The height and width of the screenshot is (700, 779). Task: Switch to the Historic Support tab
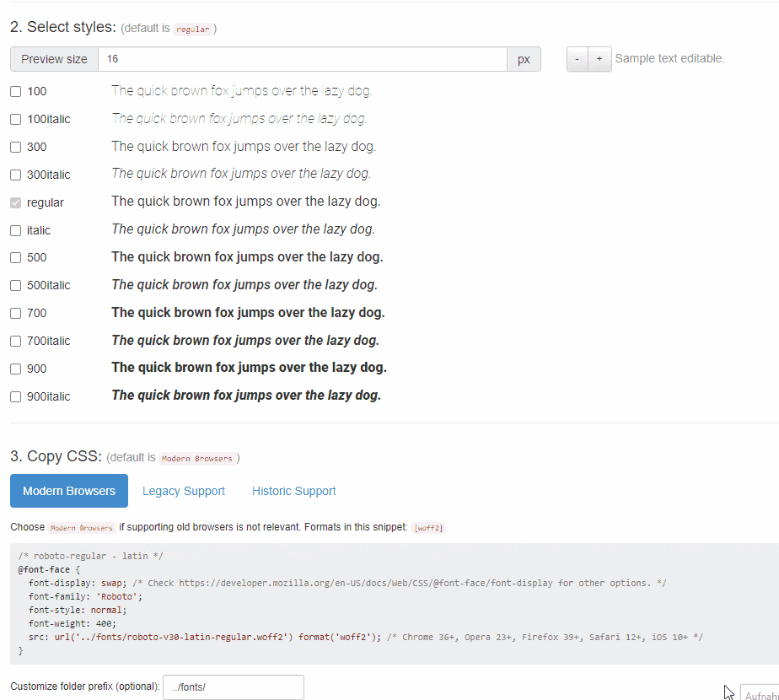[x=293, y=491]
